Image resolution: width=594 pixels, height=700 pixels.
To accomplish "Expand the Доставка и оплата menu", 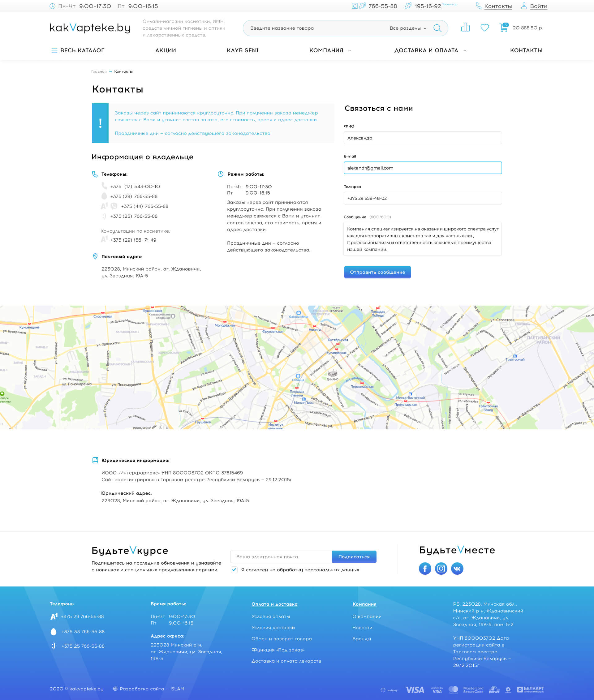I will [x=430, y=50].
